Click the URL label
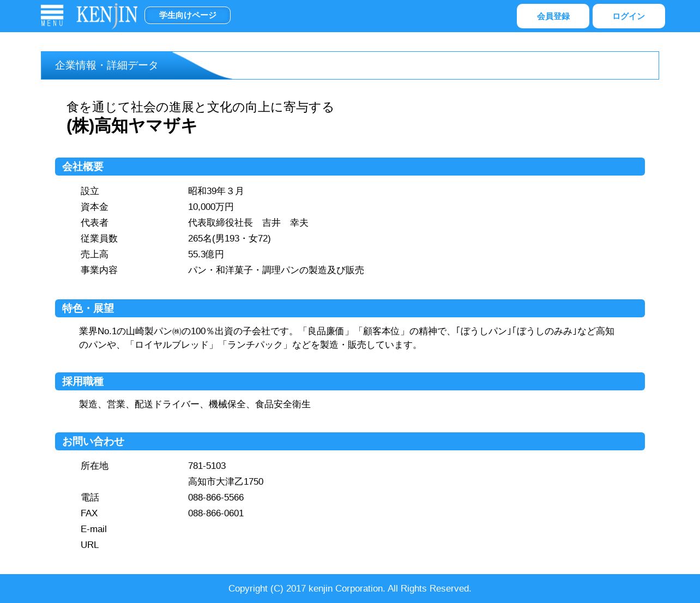 [x=90, y=545]
